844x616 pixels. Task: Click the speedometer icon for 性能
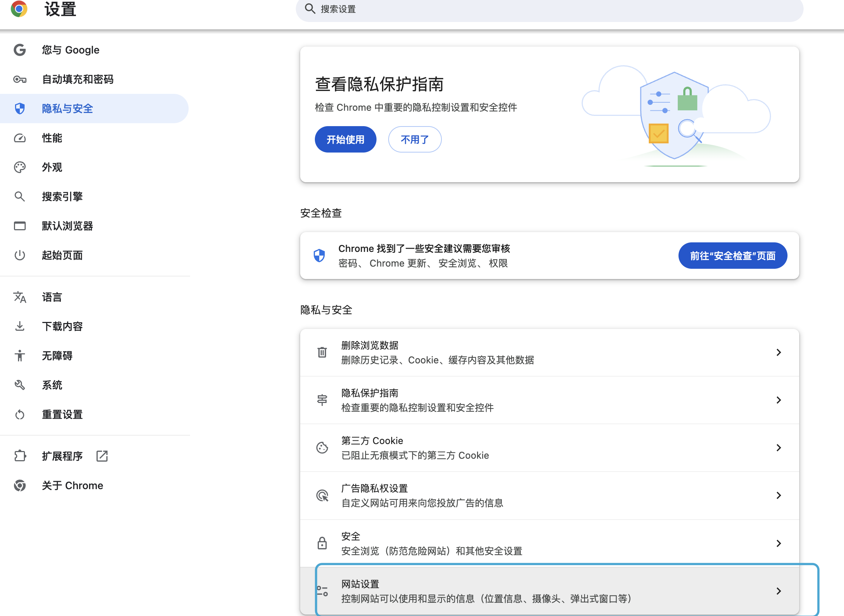(20, 138)
